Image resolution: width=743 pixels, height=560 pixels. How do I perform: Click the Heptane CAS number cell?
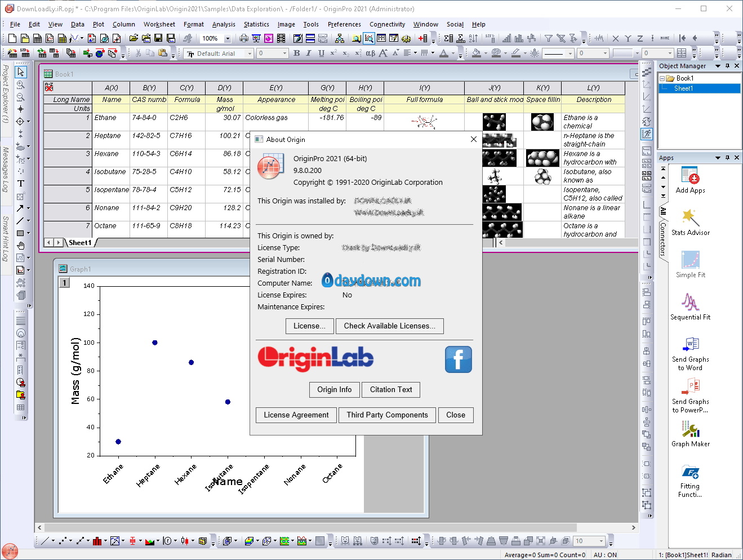(149, 140)
